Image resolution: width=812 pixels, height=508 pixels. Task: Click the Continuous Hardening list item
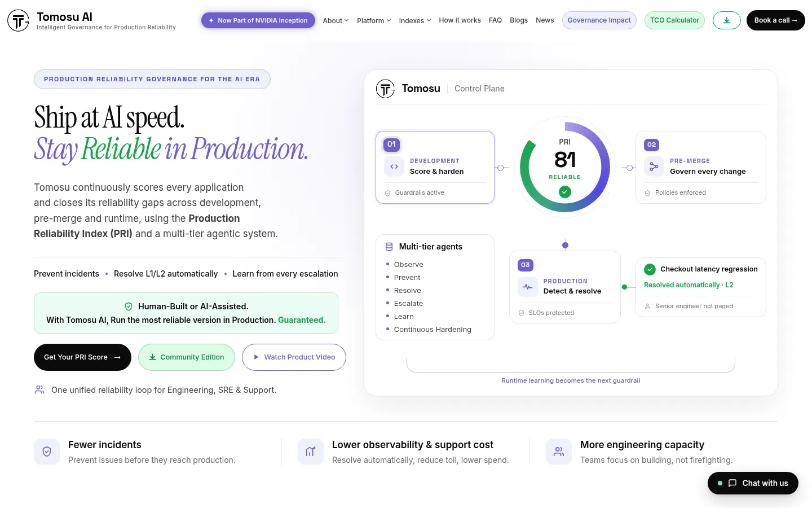point(433,330)
